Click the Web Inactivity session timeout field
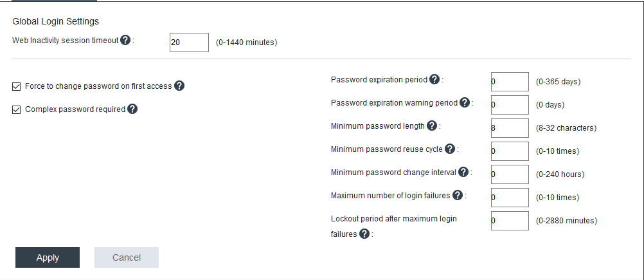Screen dimensions: 644x280 [x=189, y=42]
